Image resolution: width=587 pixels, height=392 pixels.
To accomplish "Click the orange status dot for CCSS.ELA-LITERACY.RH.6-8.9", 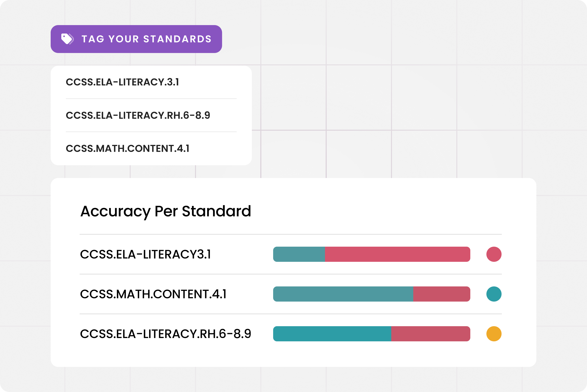I will coord(494,334).
